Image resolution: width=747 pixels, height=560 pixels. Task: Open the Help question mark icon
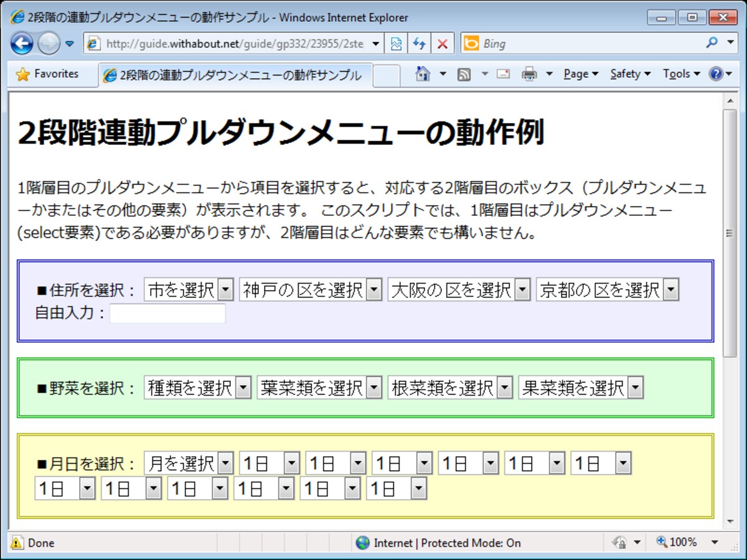click(716, 74)
